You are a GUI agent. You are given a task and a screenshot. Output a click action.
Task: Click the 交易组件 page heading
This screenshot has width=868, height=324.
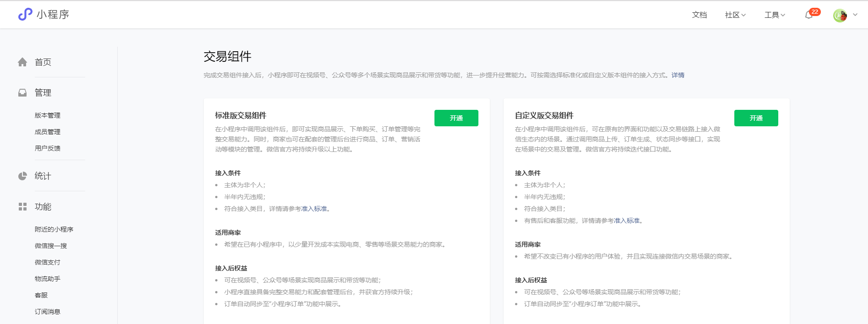[228, 57]
